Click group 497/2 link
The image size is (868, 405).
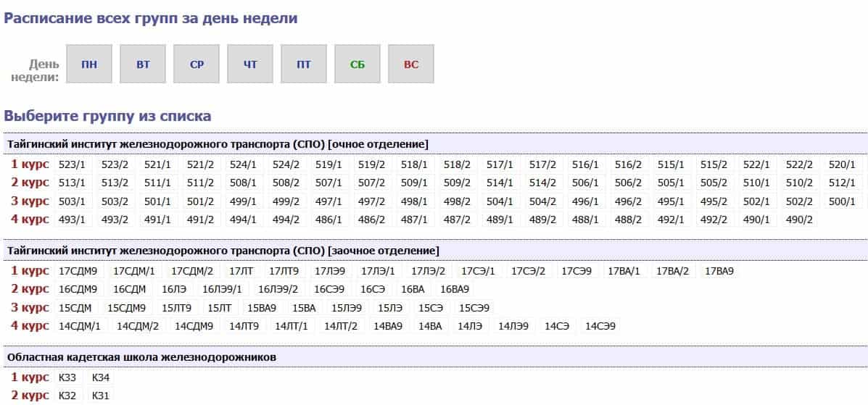point(371,201)
